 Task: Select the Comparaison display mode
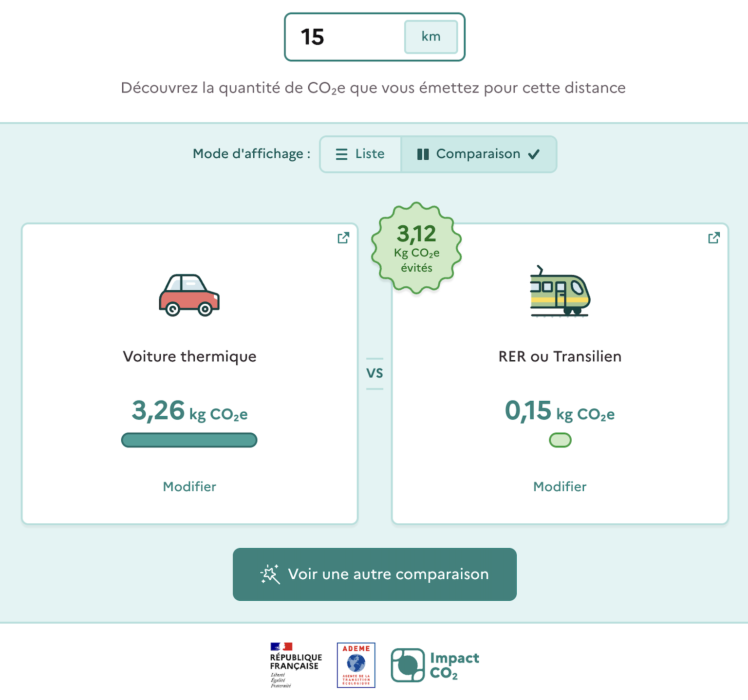point(478,154)
